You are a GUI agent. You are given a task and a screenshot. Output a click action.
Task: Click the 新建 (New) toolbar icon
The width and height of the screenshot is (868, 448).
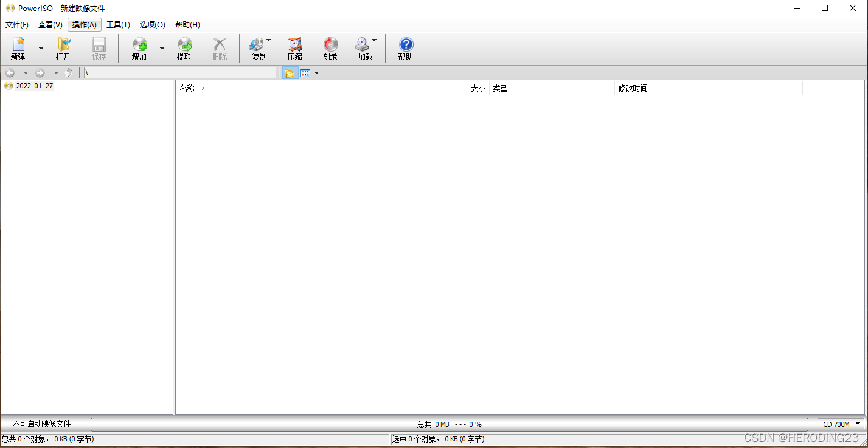(18, 49)
